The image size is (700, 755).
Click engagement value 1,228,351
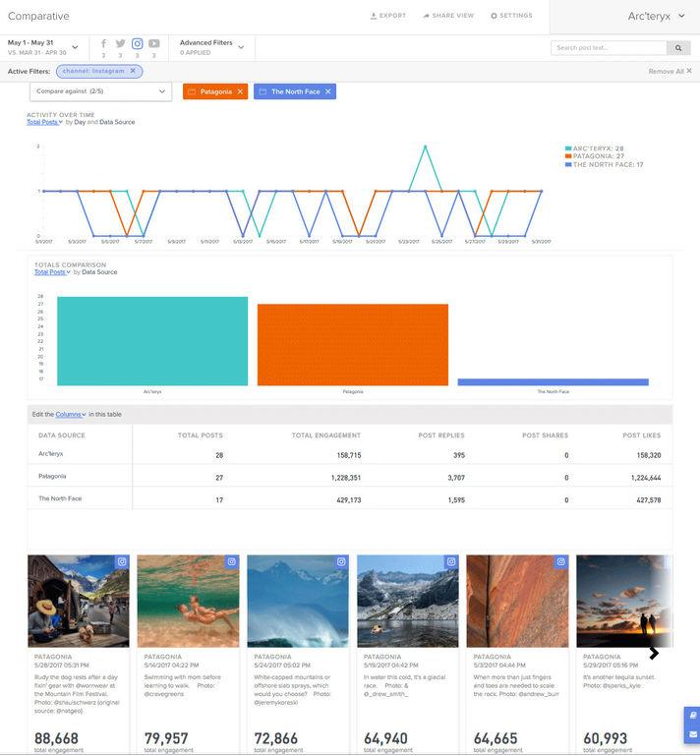point(346,478)
